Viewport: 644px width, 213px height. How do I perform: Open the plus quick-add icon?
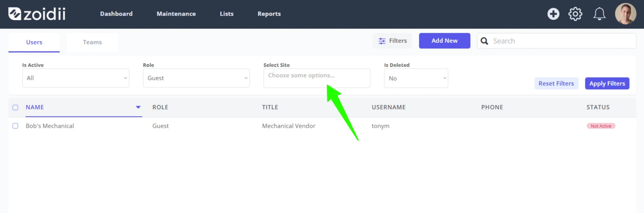[x=553, y=14]
